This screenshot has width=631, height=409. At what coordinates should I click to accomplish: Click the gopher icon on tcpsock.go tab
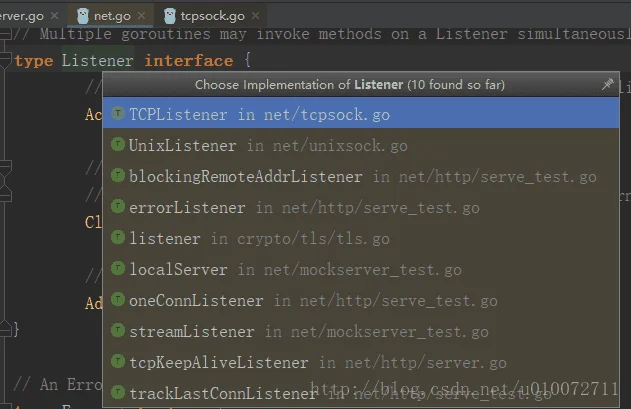point(170,16)
